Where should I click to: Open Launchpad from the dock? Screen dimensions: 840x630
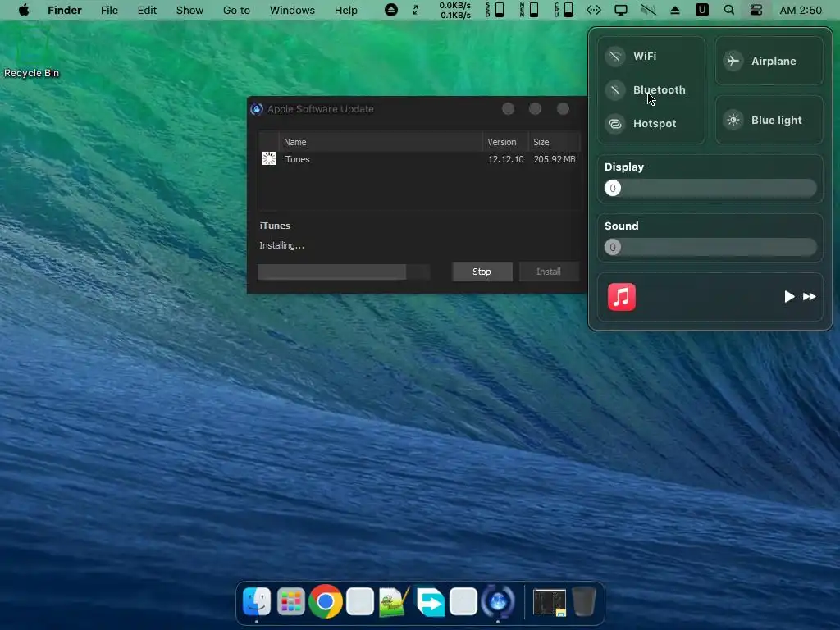point(291,601)
